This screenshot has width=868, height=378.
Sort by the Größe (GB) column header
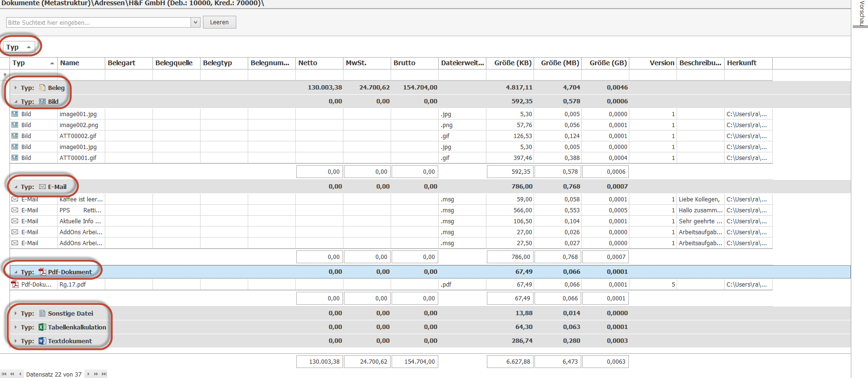click(x=605, y=63)
